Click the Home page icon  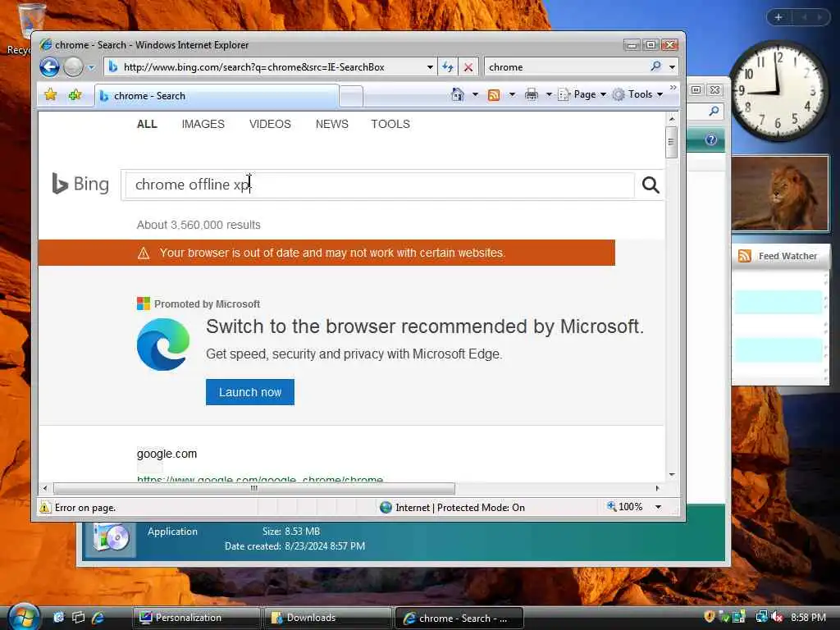pos(458,94)
